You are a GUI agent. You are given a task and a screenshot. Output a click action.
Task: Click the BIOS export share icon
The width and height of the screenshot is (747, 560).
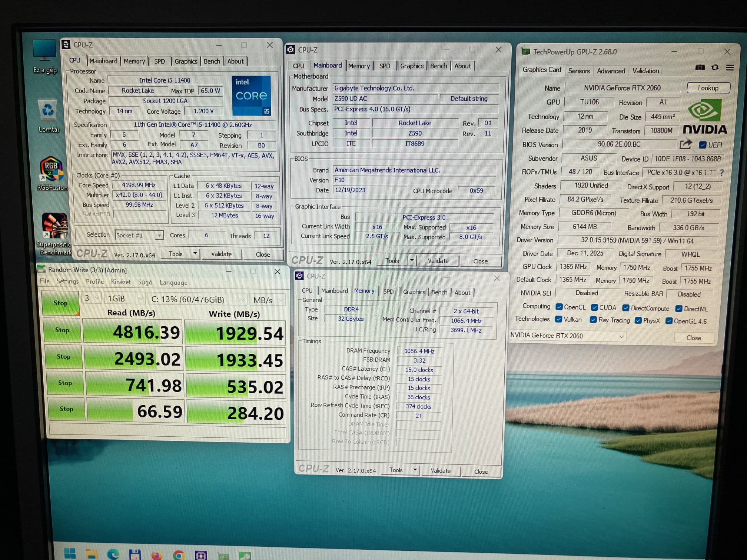click(685, 144)
